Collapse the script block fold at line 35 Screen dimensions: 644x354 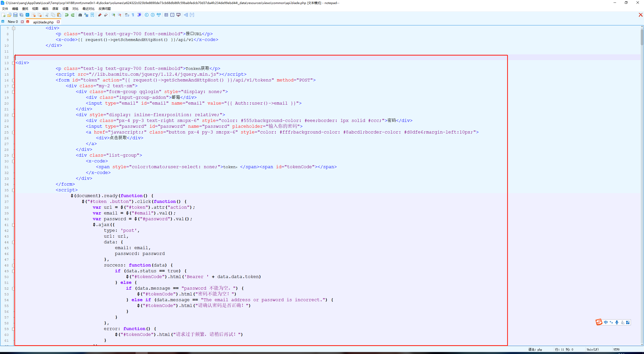13,190
